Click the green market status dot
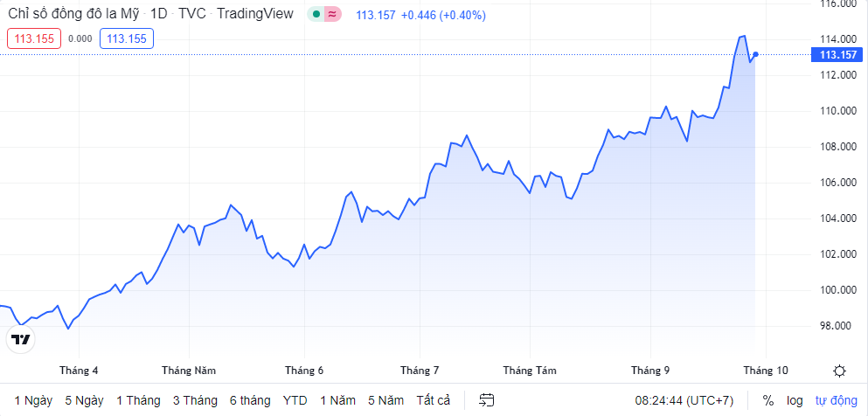The height and width of the screenshot is (416, 868). (316, 15)
